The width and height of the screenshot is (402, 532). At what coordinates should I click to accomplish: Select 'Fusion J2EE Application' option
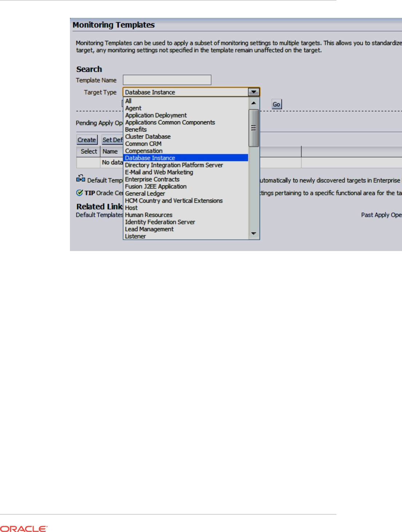(x=186, y=186)
